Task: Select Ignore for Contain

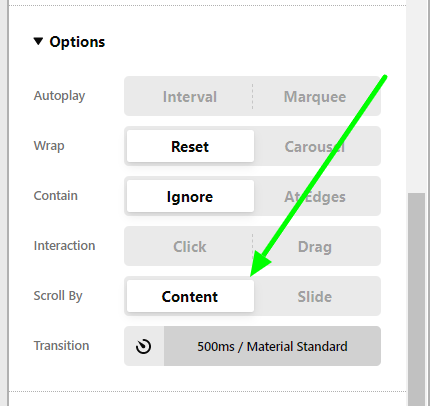Action: 190,196
